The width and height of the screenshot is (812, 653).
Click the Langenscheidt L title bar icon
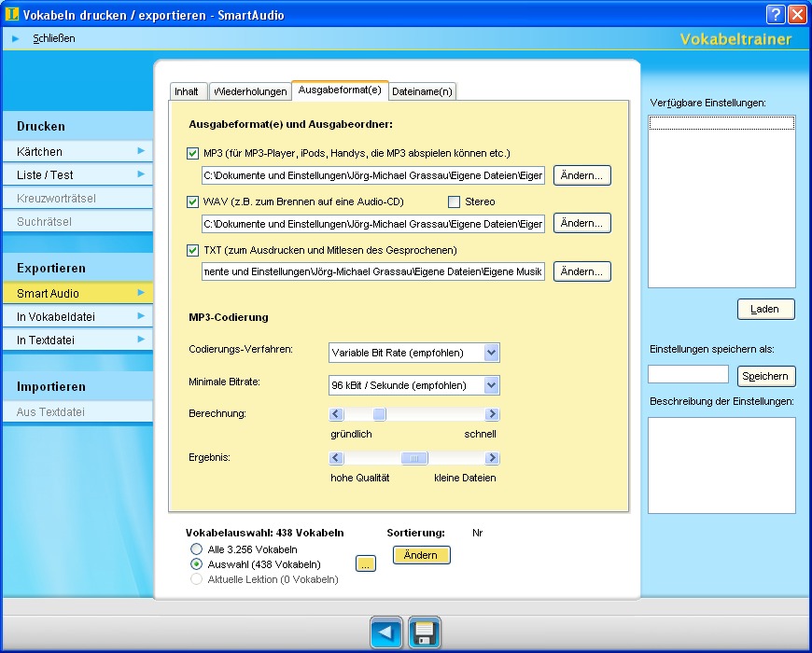click(x=12, y=14)
